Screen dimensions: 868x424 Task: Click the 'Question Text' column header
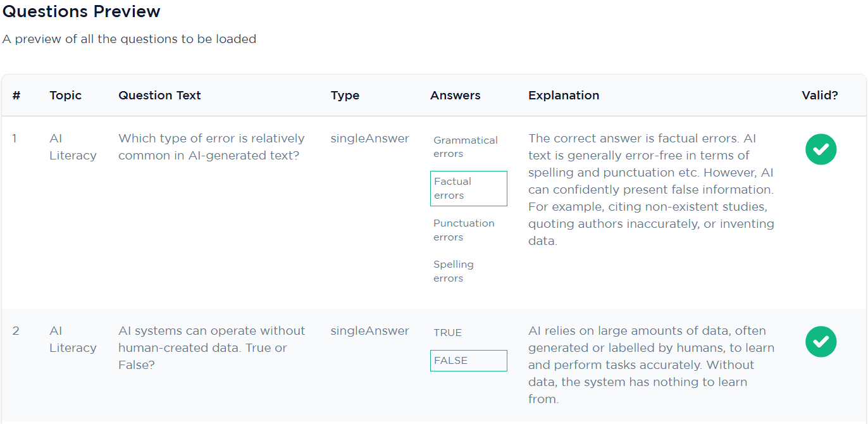(159, 96)
